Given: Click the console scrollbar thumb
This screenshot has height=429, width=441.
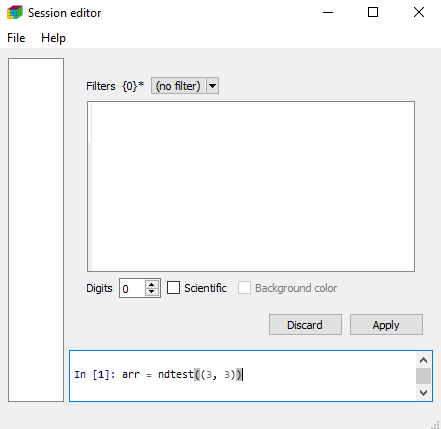Looking at the screenshot, I should coord(424,376).
